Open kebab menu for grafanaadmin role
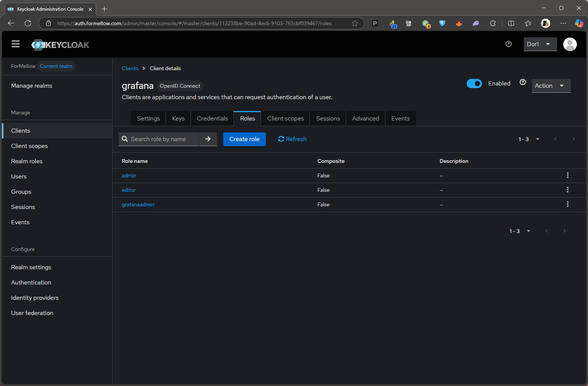 [568, 204]
